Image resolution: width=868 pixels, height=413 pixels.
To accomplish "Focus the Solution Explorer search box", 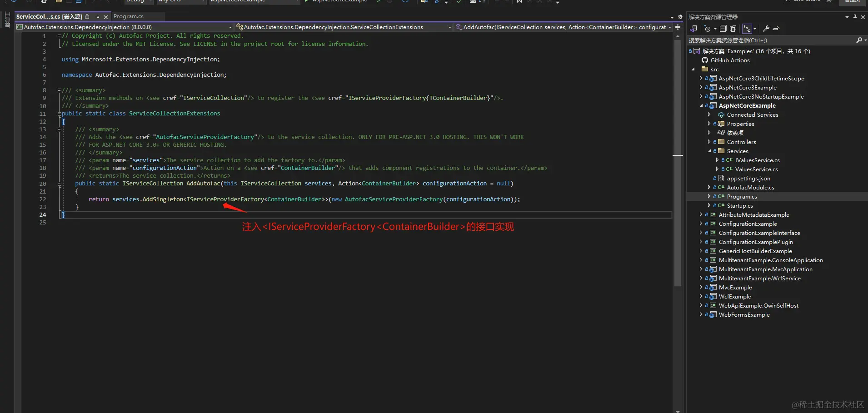I will coord(772,40).
